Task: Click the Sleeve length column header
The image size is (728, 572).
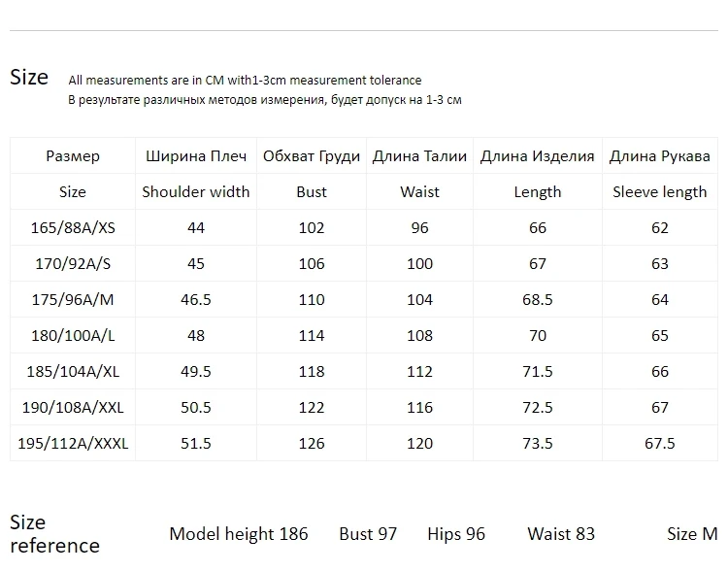Action: [x=660, y=192]
